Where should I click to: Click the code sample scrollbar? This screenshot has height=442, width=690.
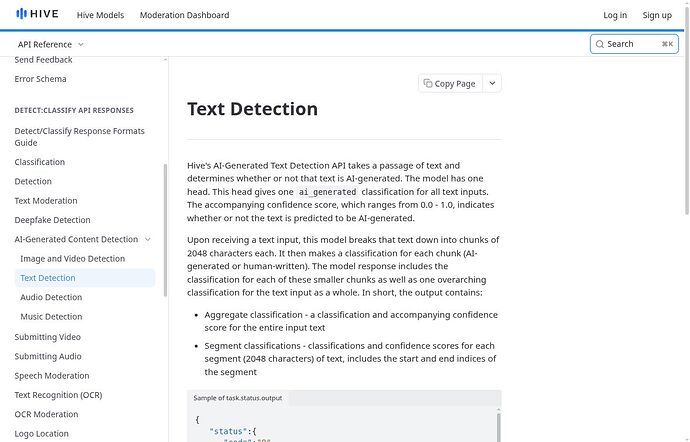(x=499, y=427)
